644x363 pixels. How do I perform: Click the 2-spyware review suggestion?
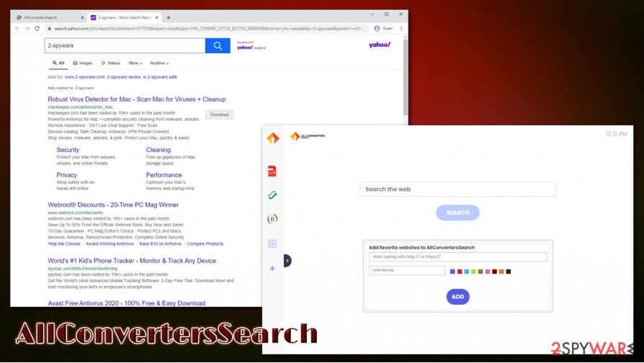click(x=124, y=77)
